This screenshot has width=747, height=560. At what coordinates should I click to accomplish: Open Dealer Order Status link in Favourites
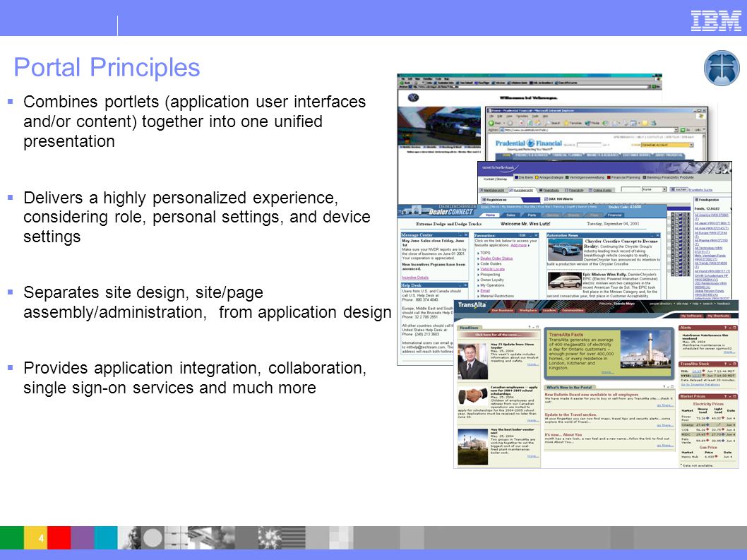[x=496, y=258]
